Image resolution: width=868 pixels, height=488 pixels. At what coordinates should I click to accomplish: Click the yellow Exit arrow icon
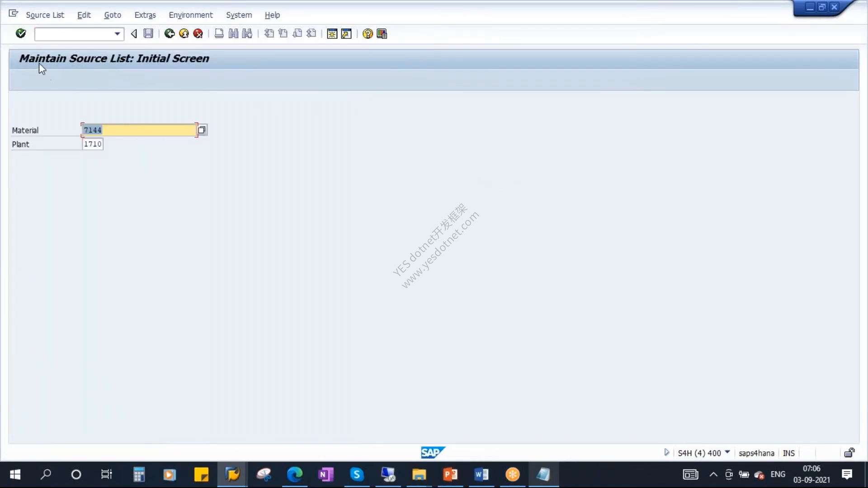184,33
